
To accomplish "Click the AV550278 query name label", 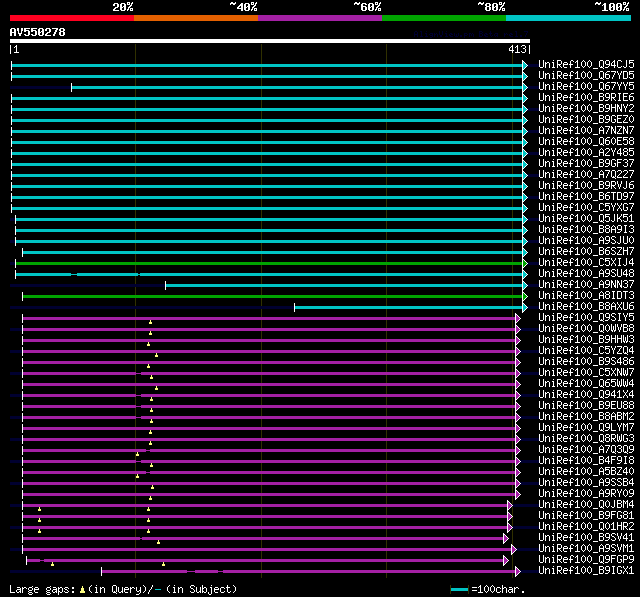I will tap(38, 32).
